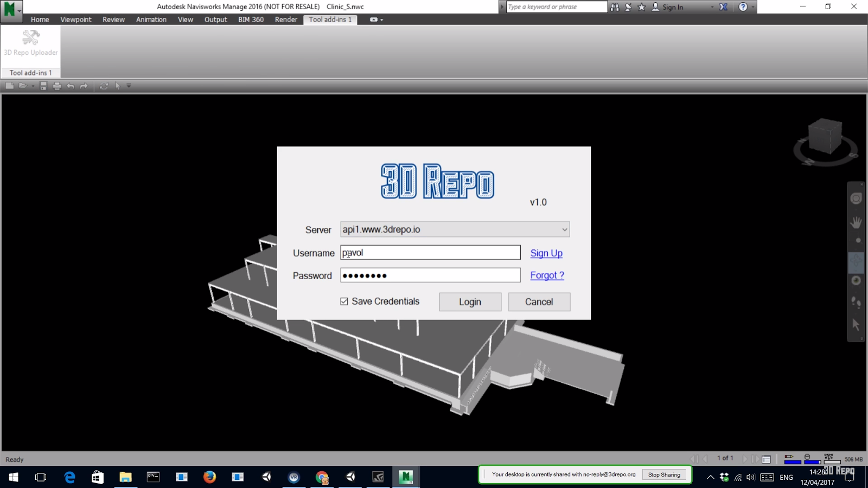Click the Redo arrow icon
The height and width of the screenshot is (488, 868).
point(84,86)
